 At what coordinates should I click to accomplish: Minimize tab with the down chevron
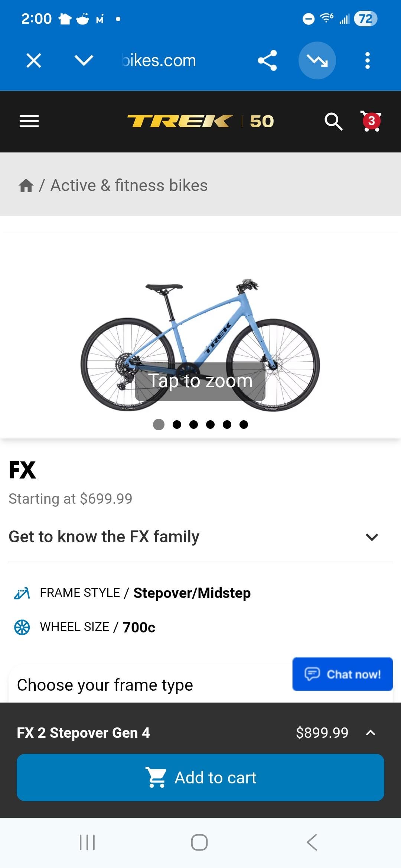point(84,60)
